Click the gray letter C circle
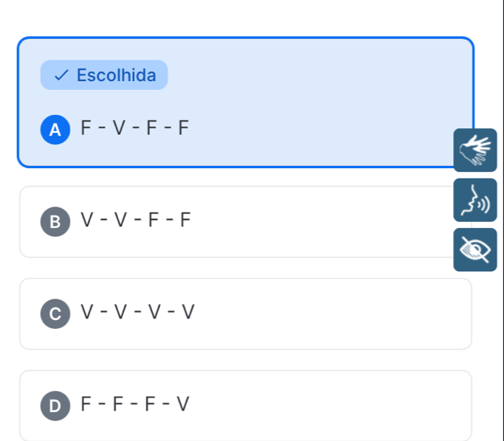The image size is (504, 441). pyautogui.click(x=54, y=313)
